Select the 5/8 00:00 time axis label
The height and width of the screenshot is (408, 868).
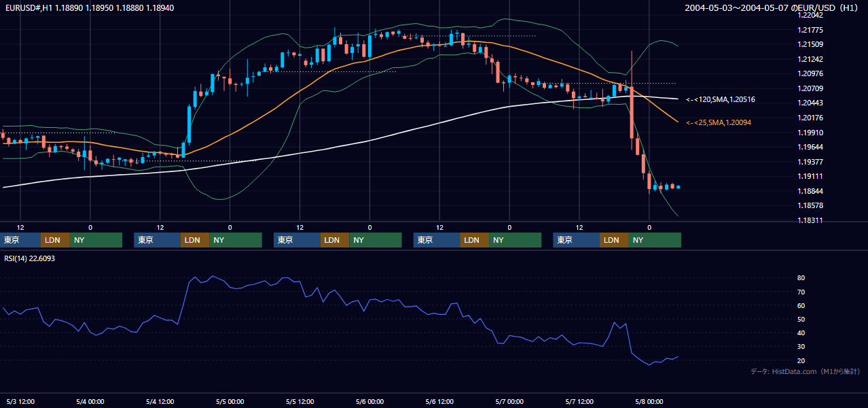pyautogui.click(x=649, y=401)
